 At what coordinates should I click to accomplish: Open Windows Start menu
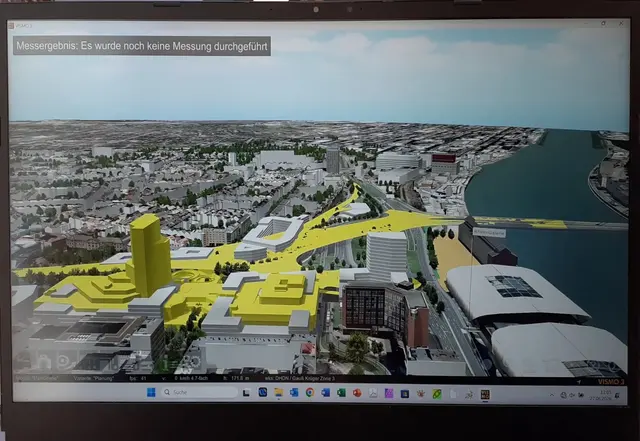[151, 392]
